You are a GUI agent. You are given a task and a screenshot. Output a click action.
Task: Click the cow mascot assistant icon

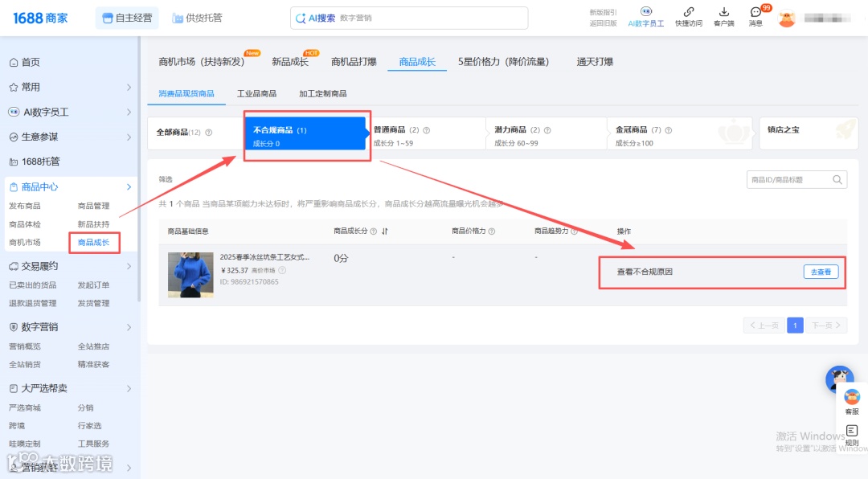coord(839,379)
